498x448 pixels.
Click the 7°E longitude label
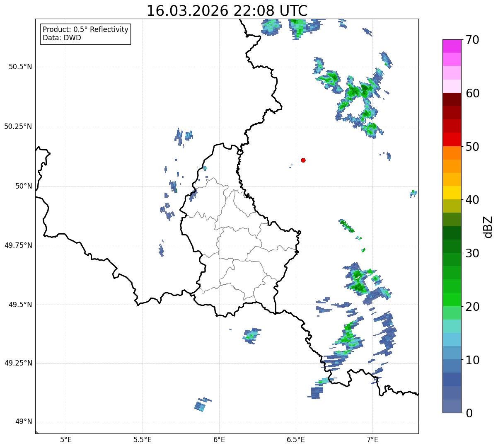coord(372,440)
